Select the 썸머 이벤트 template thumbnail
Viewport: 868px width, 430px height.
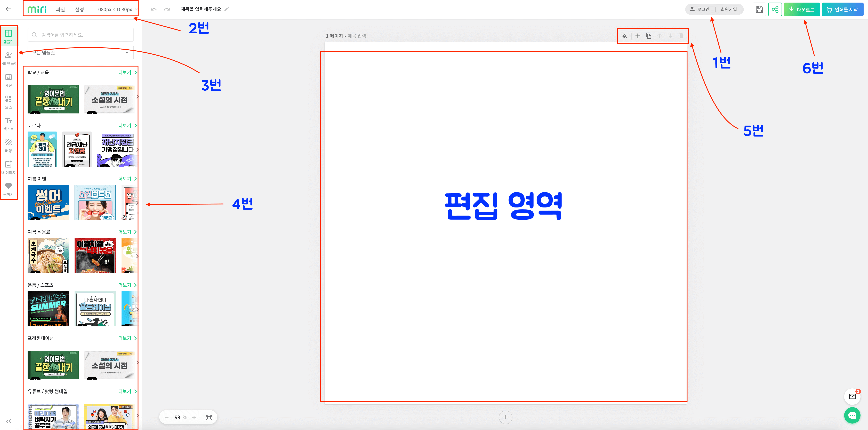(x=48, y=202)
